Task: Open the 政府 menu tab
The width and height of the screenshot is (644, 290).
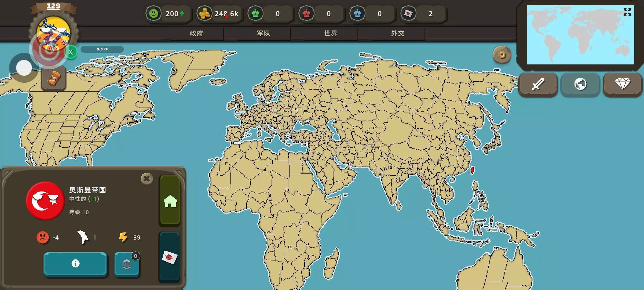Action: pyautogui.click(x=196, y=33)
